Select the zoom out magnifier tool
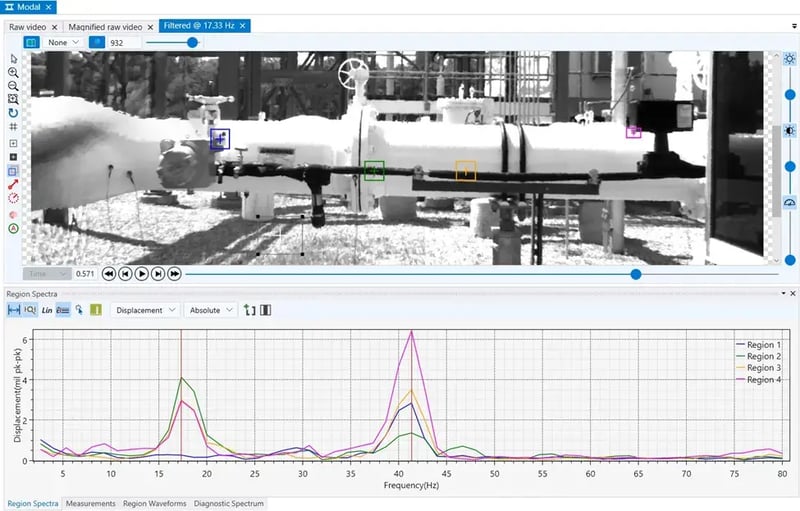Screen dimensions: 800x511 (x=13, y=86)
